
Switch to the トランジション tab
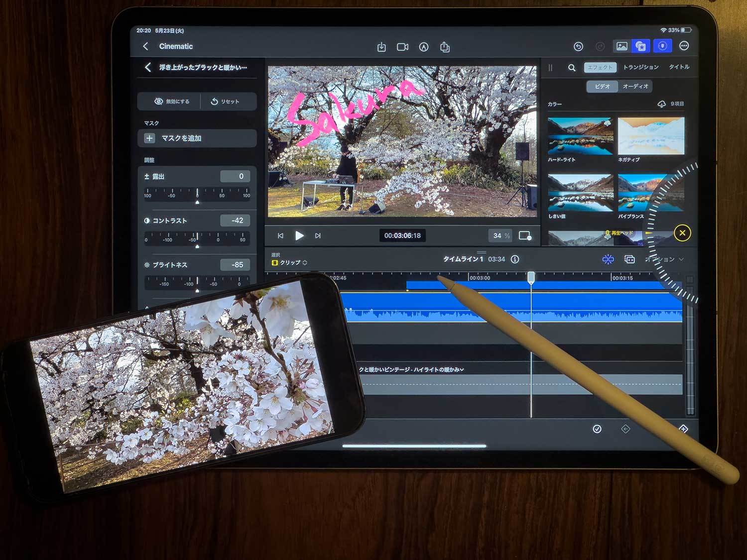pyautogui.click(x=641, y=67)
